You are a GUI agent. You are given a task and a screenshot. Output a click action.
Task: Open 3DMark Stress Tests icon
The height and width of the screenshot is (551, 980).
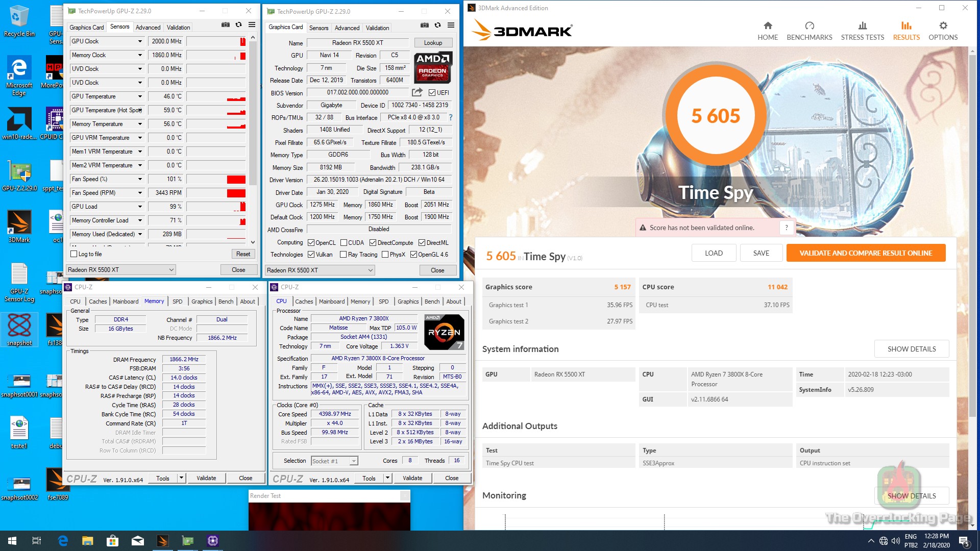pyautogui.click(x=862, y=26)
